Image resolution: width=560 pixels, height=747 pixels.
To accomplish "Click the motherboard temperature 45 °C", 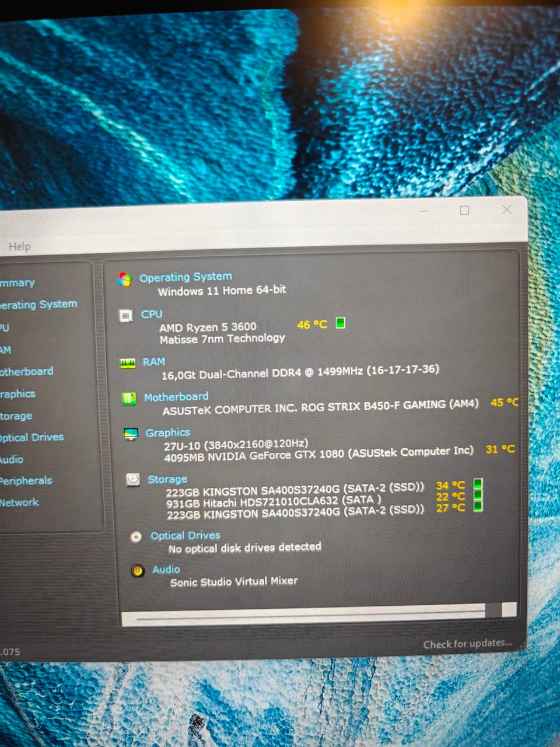I will point(505,402).
